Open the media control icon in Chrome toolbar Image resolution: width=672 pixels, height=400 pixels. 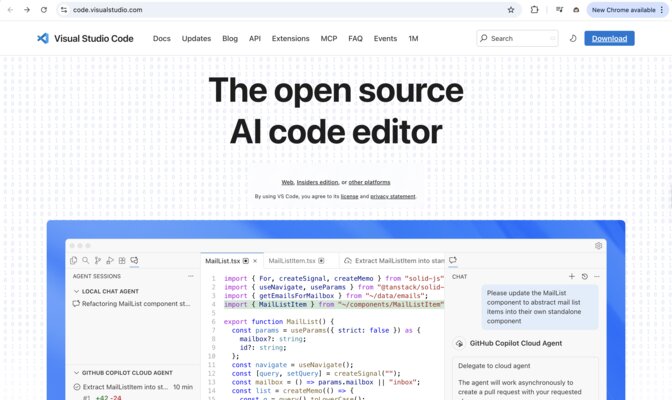click(x=559, y=9)
